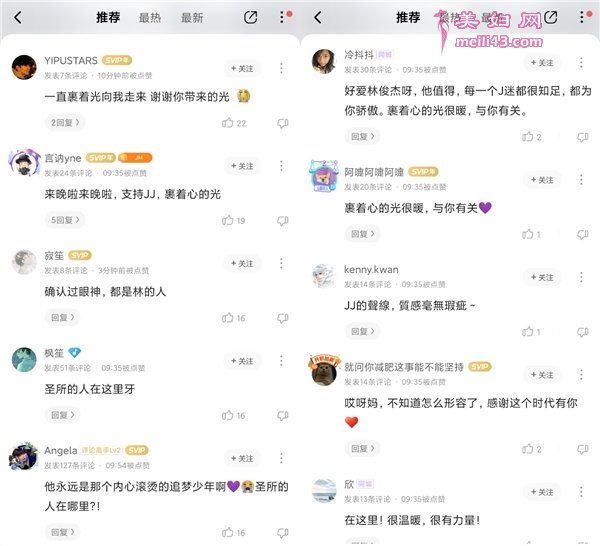Tap the SVIP badge next to 寂笙
Viewport: 600px width, 546px height.
click(80, 255)
